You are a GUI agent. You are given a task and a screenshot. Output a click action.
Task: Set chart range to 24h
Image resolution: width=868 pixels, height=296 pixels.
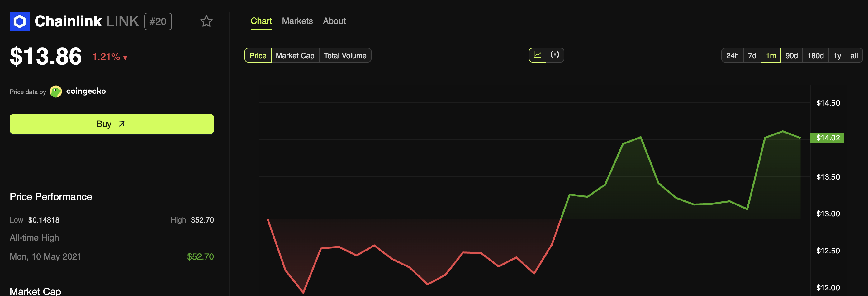(732, 56)
